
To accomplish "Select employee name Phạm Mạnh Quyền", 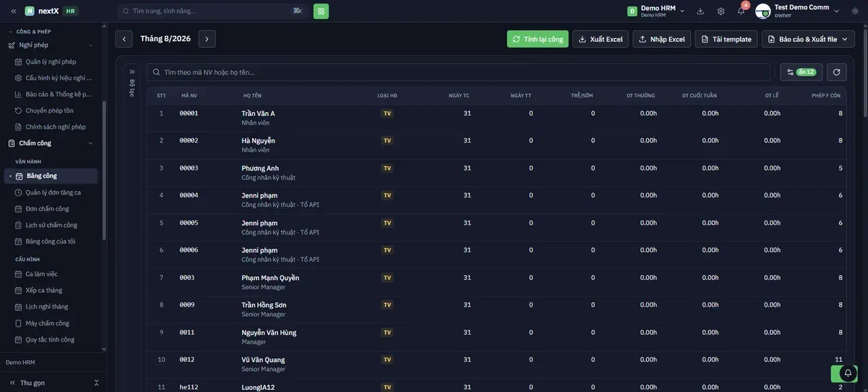I will point(271,277).
